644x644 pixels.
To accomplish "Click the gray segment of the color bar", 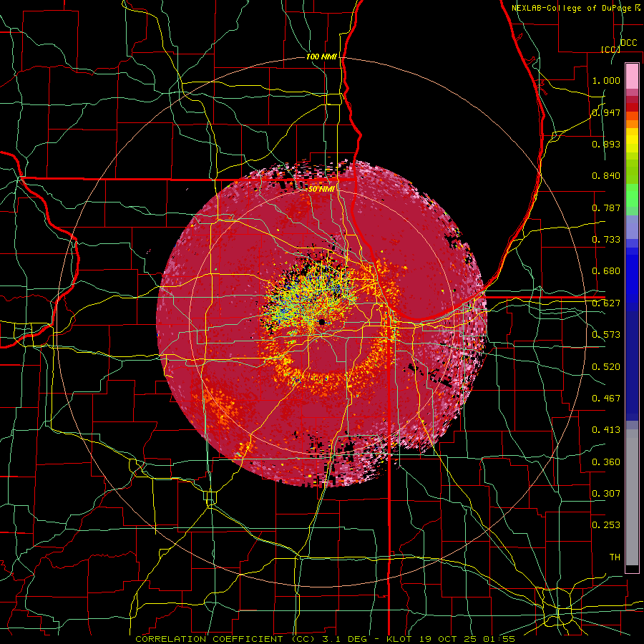I will click(632, 497).
